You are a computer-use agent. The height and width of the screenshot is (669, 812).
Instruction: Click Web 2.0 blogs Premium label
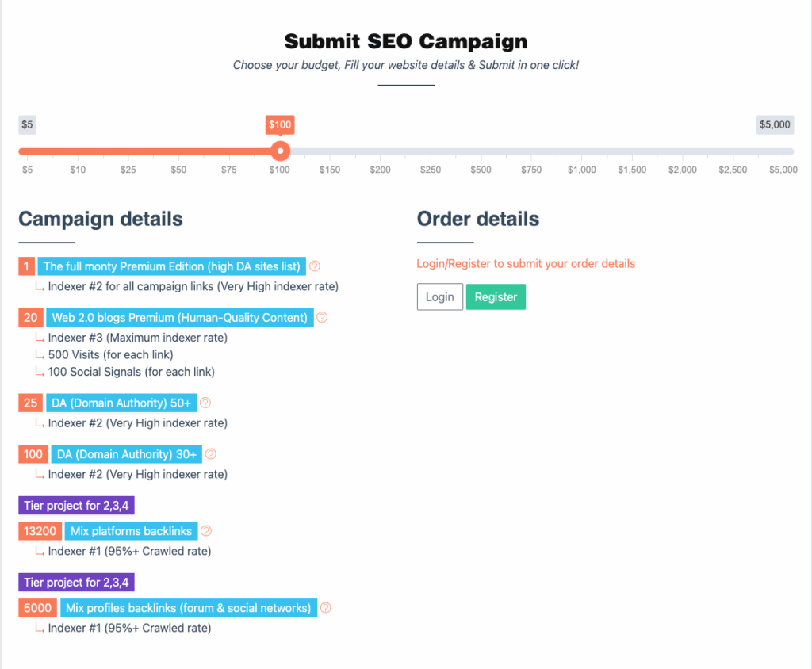(180, 317)
